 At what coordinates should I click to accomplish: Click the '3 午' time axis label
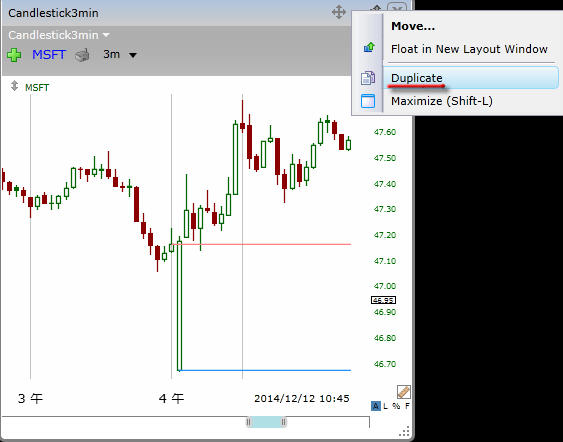coord(30,398)
